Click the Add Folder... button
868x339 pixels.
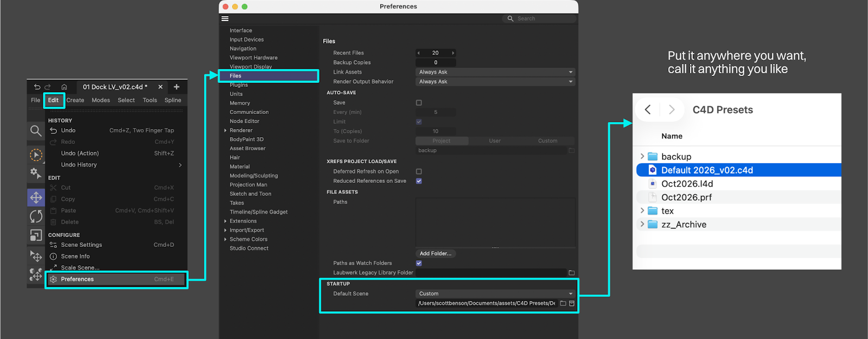(436, 253)
